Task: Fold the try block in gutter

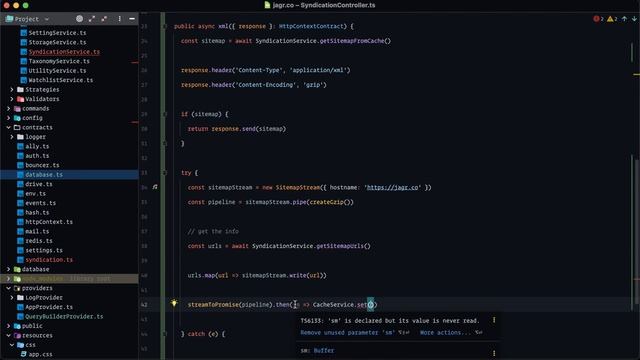Action: 165,173
